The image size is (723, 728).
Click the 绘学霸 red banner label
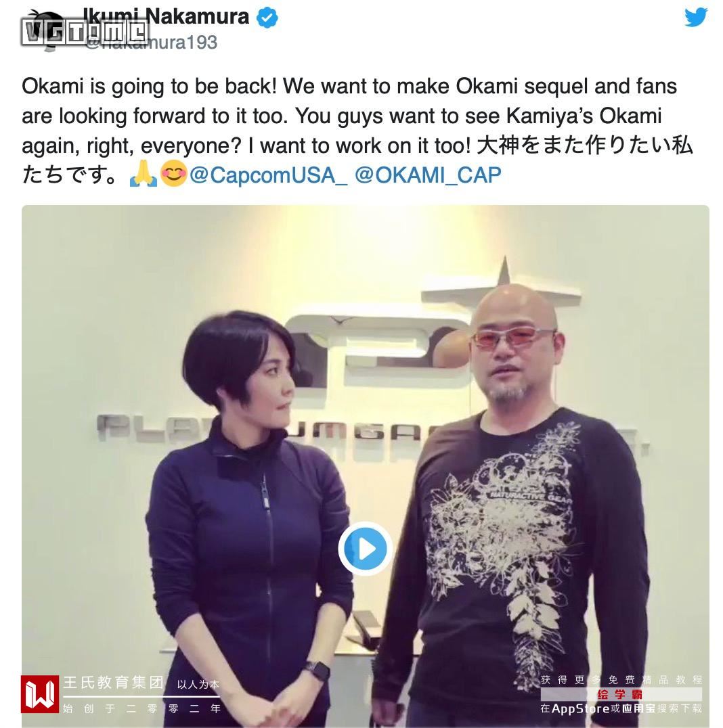pos(621,694)
